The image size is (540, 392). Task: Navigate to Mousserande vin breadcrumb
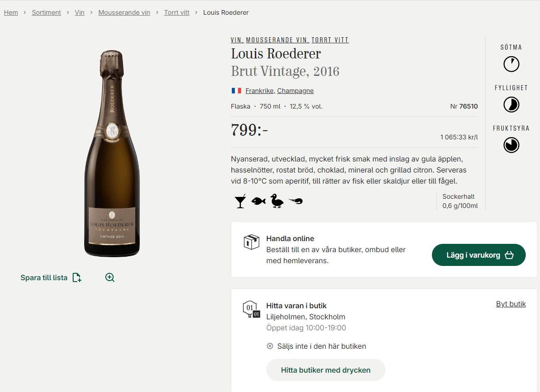pyautogui.click(x=124, y=12)
